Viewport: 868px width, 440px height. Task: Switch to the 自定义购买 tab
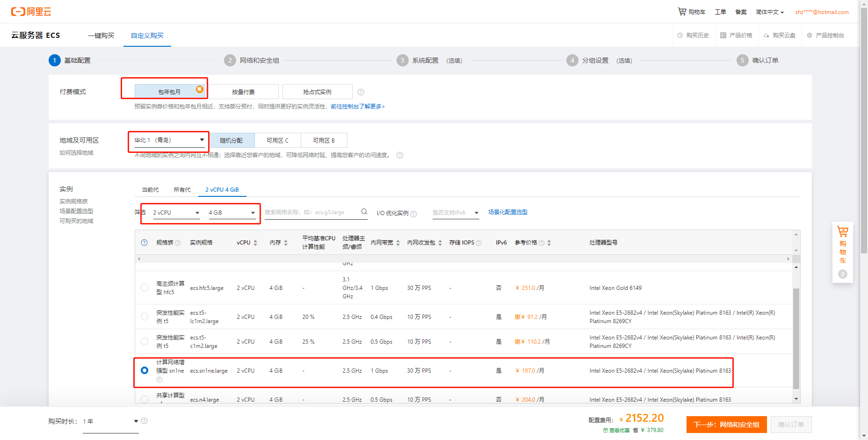click(x=147, y=36)
